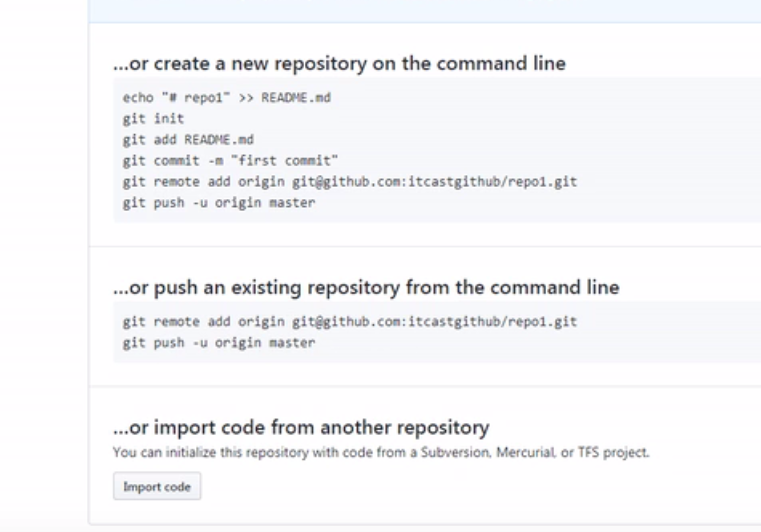Click the Import code button

[x=157, y=487]
